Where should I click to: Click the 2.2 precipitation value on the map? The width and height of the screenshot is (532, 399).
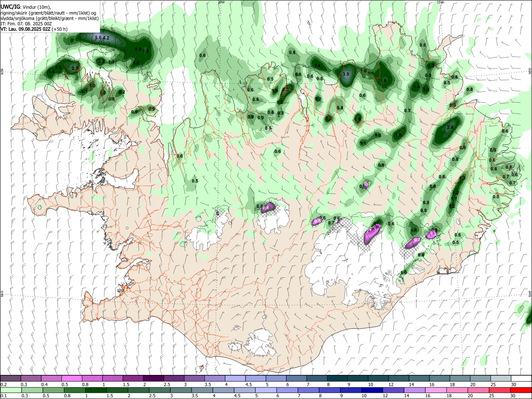(101, 61)
